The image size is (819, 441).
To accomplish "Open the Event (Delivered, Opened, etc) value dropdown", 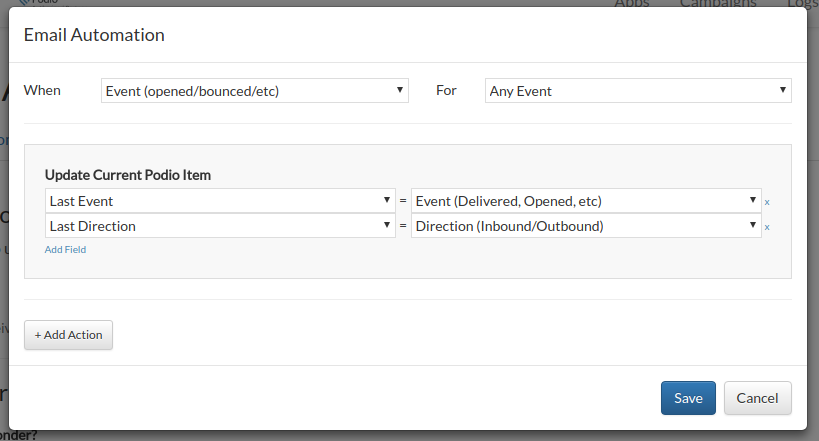I will pos(586,201).
